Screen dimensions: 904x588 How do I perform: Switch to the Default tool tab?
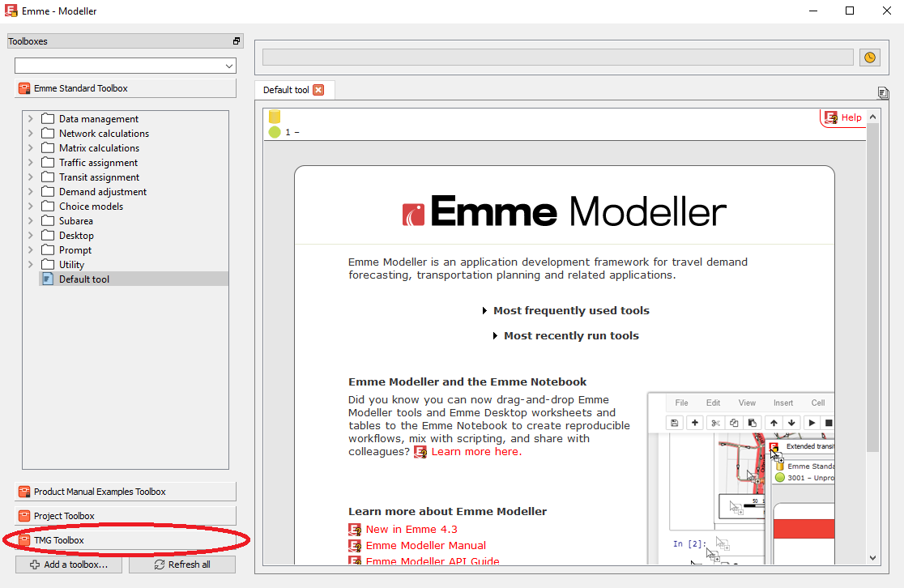286,90
